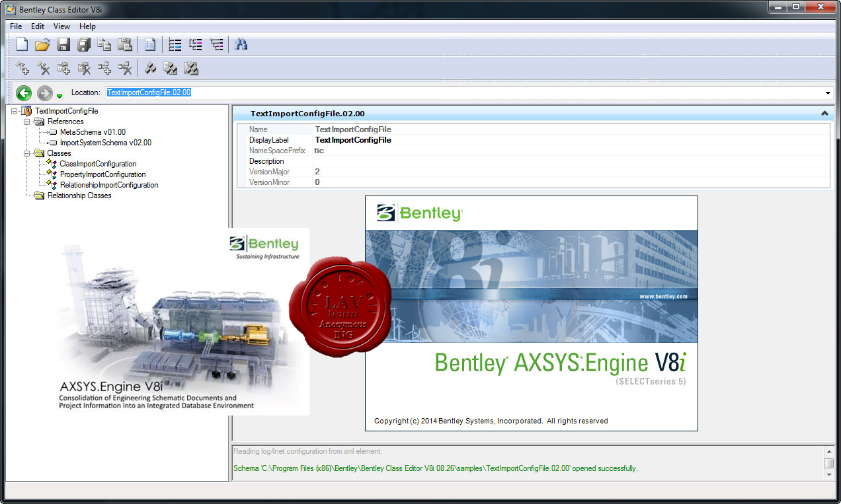Click the empty Description value field
The image size is (841, 504).
[x=571, y=161]
